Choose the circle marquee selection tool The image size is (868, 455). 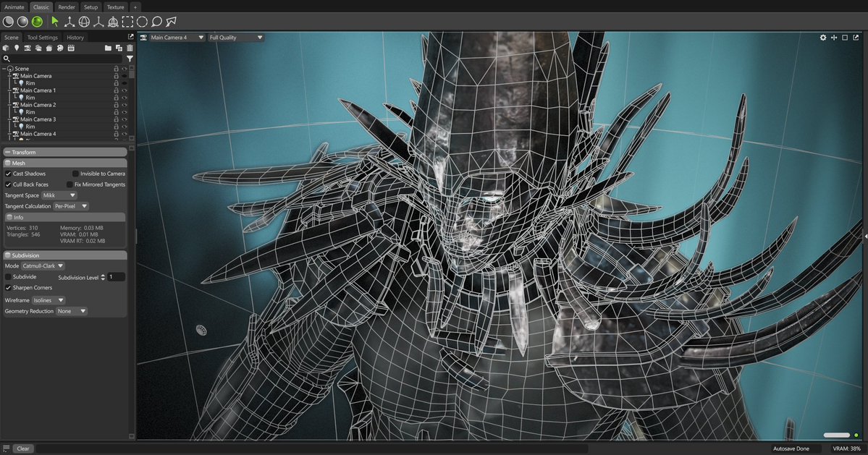(143, 22)
